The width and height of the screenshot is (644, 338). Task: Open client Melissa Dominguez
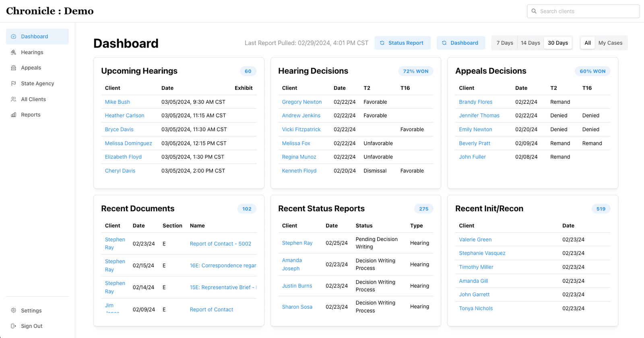[x=128, y=143]
